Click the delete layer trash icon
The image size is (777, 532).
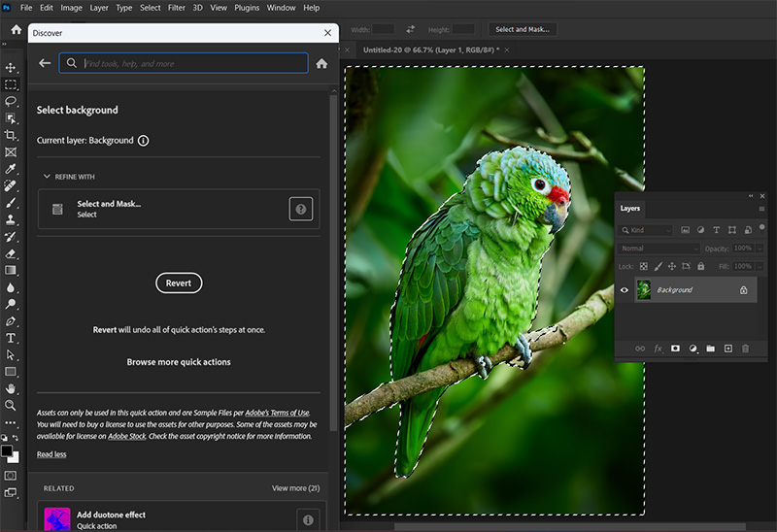pyautogui.click(x=745, y=348)
